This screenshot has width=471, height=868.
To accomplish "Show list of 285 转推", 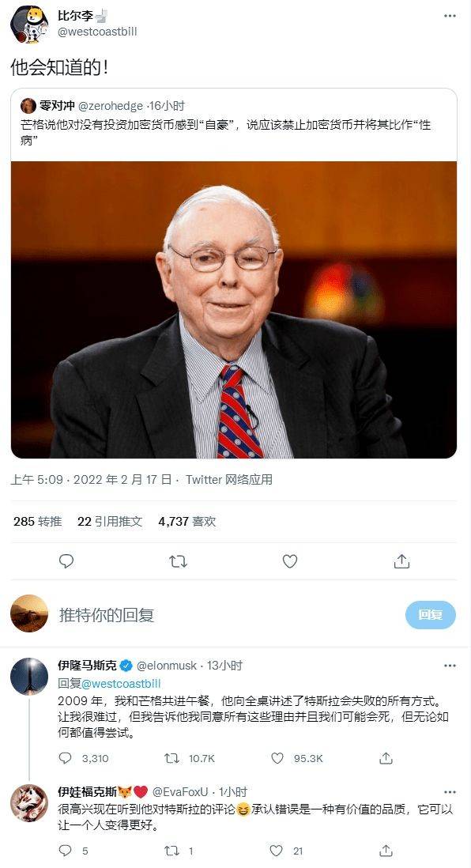I will [38, 522].
